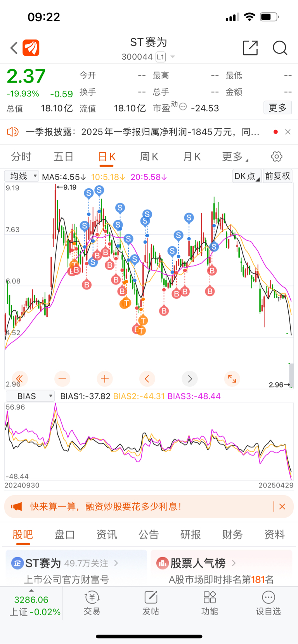Screen dimensions: 298x644
Task: Open the search magnifier icon
Action: point(280,48)
